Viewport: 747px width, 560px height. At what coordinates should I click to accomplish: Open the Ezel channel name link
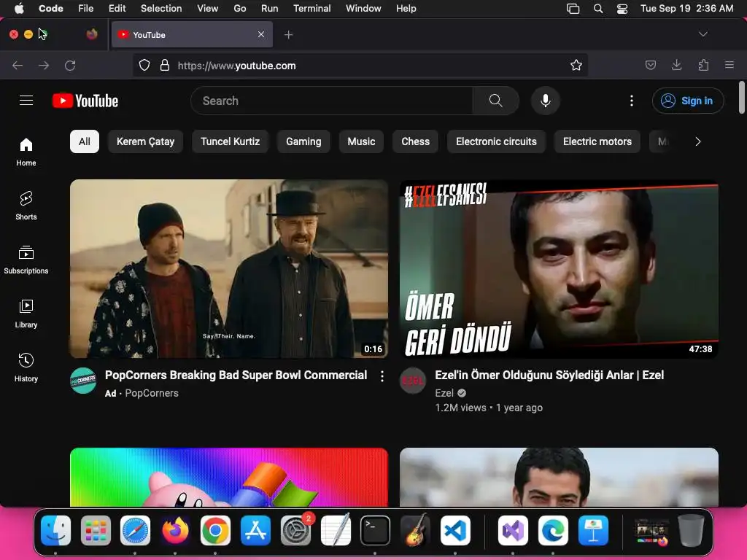444,393
